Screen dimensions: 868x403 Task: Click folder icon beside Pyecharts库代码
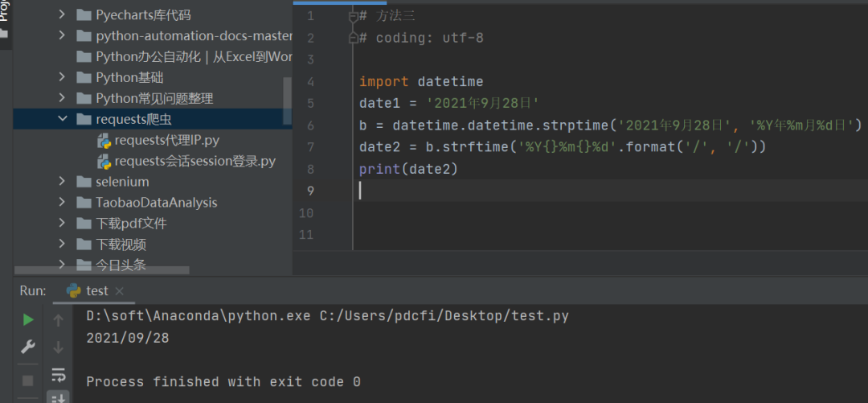click(x=84, y=15)
